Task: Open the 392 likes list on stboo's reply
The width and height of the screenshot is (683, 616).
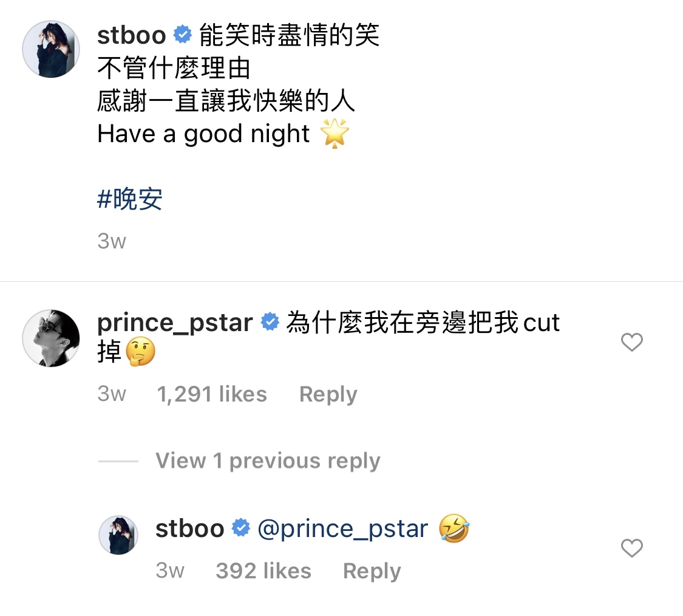Action: coord(263,570)
